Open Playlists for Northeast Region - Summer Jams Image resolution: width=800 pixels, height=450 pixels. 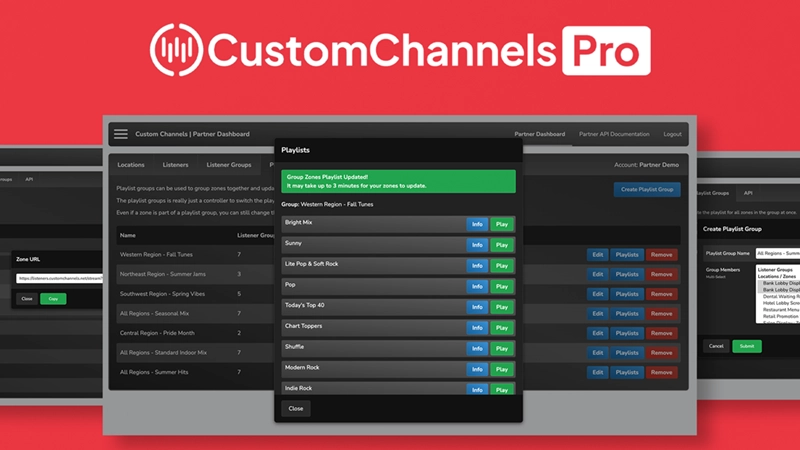[x=627, y=274]
